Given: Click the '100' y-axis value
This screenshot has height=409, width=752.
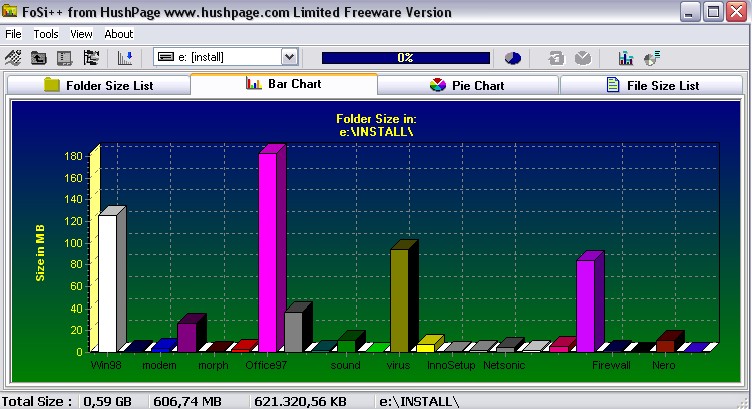Looking at the screenshot, I should pyautogui.click(x=73, y=243).
